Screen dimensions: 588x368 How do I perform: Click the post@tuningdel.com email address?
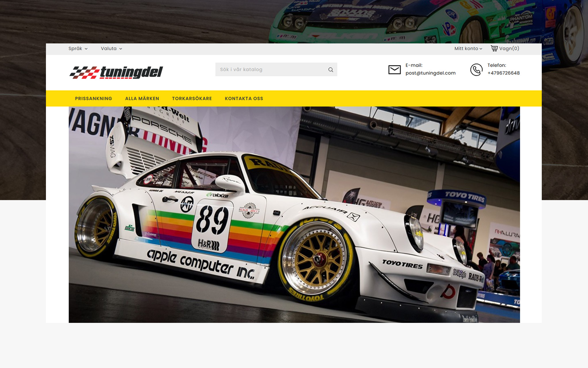(x=430, y=73)
